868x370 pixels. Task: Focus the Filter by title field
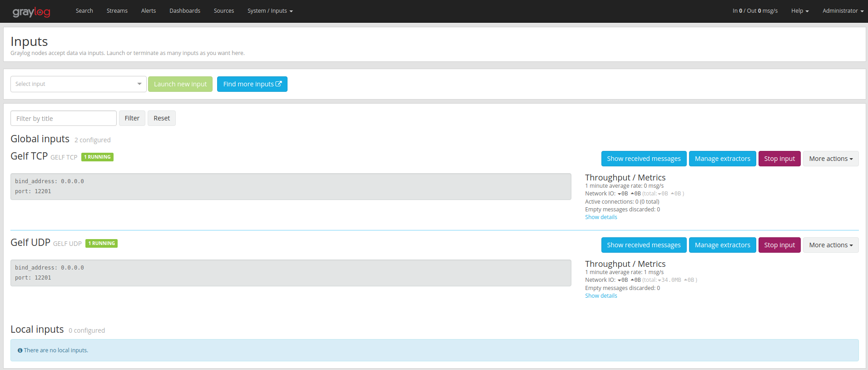click(64, 118)
